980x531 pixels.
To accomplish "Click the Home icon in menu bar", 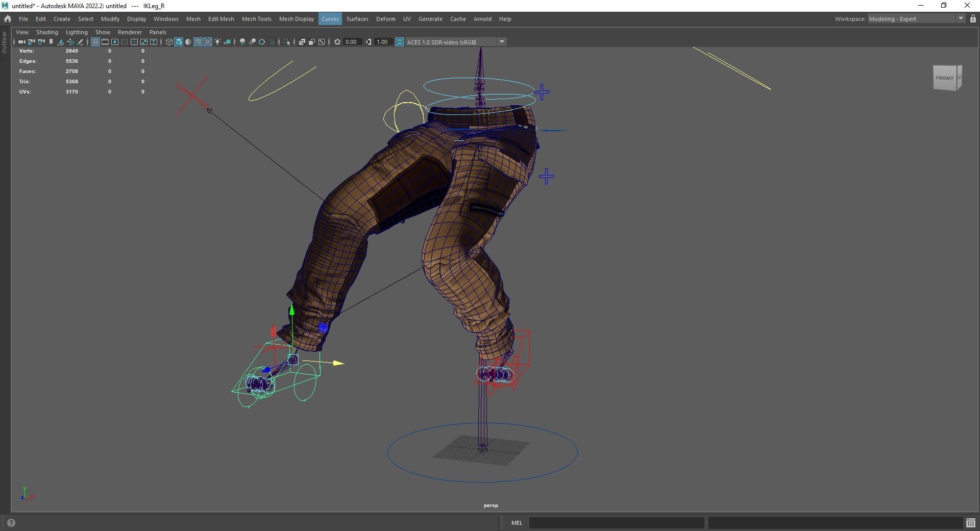I will [8, 19].
